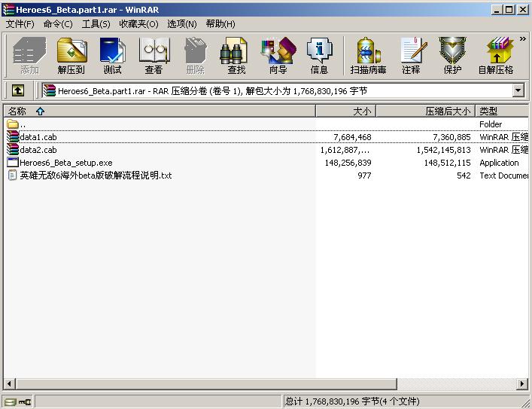Click the up one level folder button
Image resolution: width=532 pixels, height=409 pixels.
18,91
